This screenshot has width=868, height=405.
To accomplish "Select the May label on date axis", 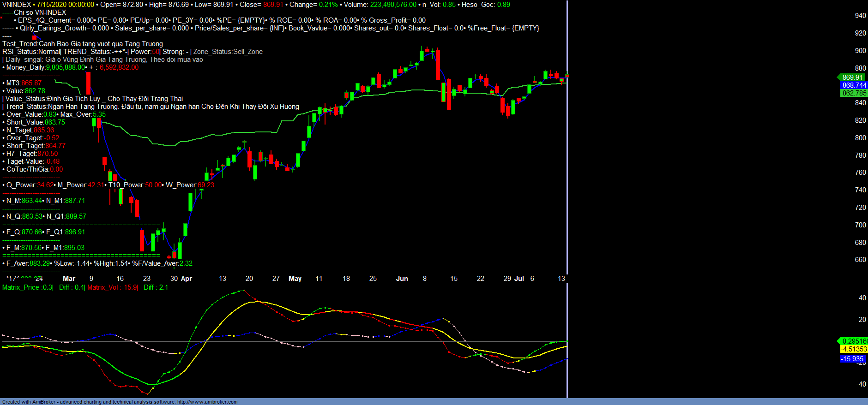I will (x=295, y=279).
